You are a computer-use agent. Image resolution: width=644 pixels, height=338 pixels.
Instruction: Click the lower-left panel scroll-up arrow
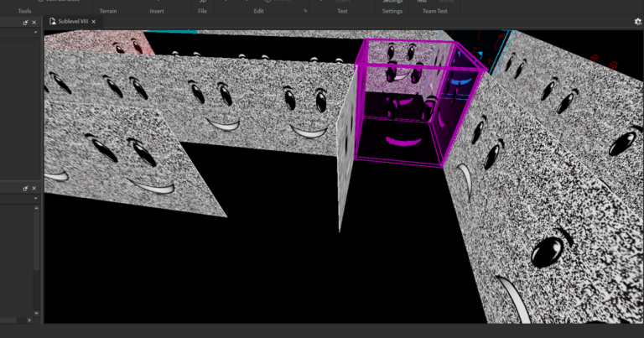click(35, 207)
